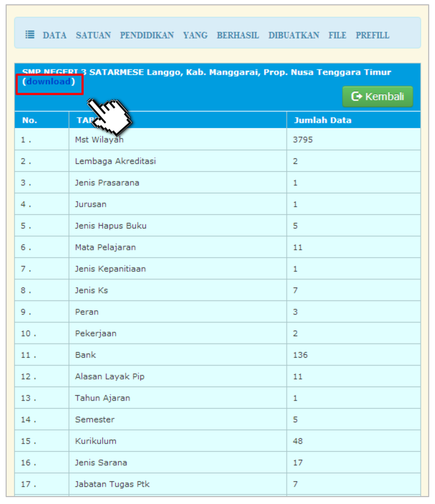Click the 'No.' column header
Image resolution: width=435 pixels, height=504 pixels.
click(30, 120)
